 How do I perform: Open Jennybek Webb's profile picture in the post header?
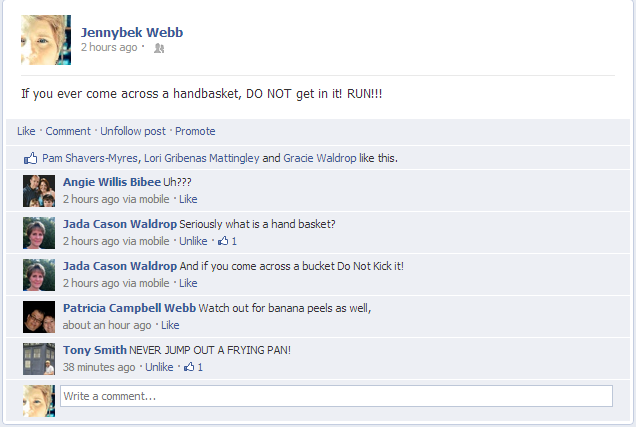pos(46,40)
